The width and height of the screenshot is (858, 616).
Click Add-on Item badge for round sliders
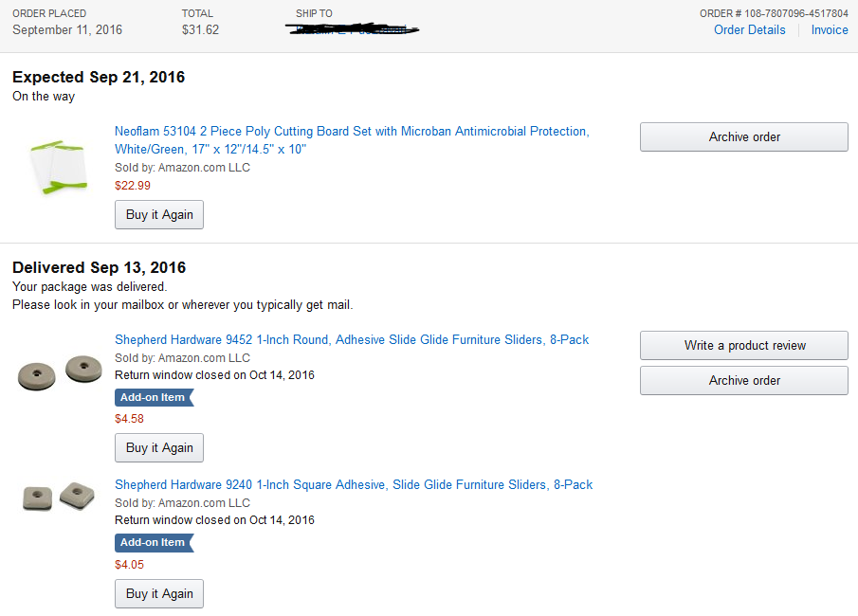point(153,398)
